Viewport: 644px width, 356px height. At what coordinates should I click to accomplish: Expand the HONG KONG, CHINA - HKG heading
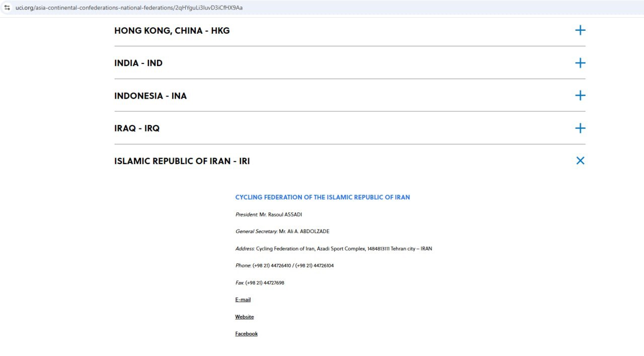(x=172, y=31)
